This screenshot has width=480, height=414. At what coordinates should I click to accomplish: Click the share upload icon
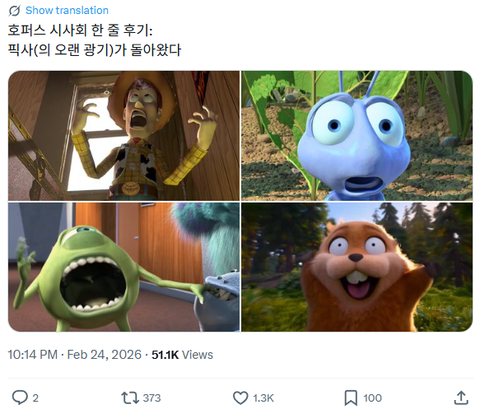click(461, 398)
